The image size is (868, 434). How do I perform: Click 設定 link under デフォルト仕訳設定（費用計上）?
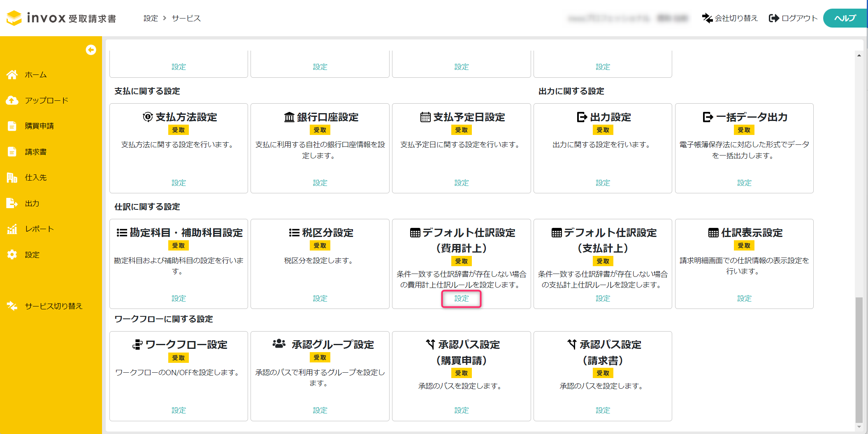coord(461,299)
